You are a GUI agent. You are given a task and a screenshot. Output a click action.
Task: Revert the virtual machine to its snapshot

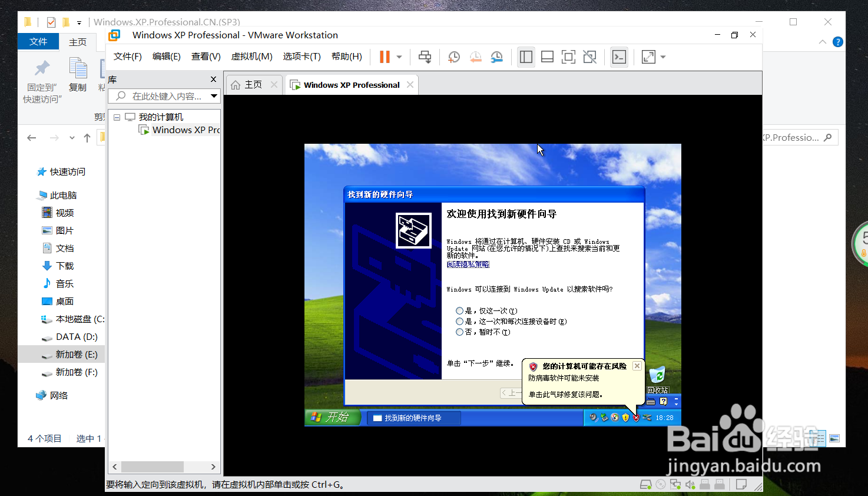(x=476, y=57)
